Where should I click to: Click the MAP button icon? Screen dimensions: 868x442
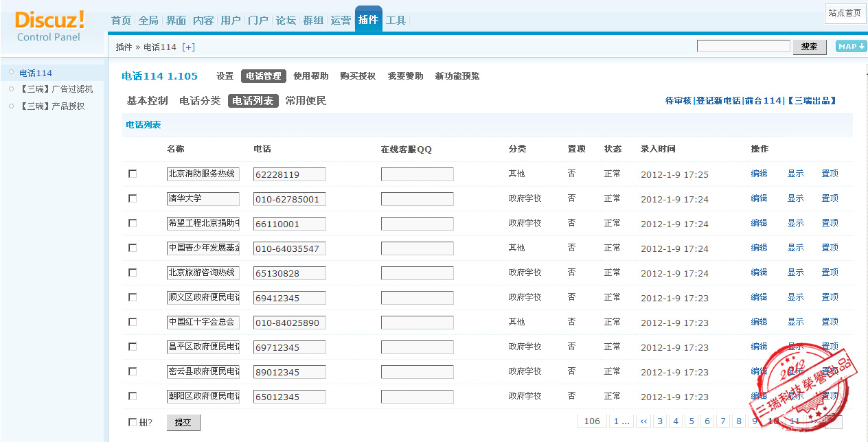click(x=850, y=46)
